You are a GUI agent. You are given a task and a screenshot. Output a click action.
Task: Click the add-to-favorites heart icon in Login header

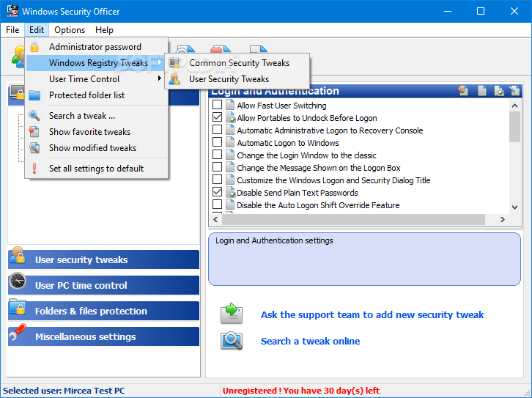pos(463,91)
